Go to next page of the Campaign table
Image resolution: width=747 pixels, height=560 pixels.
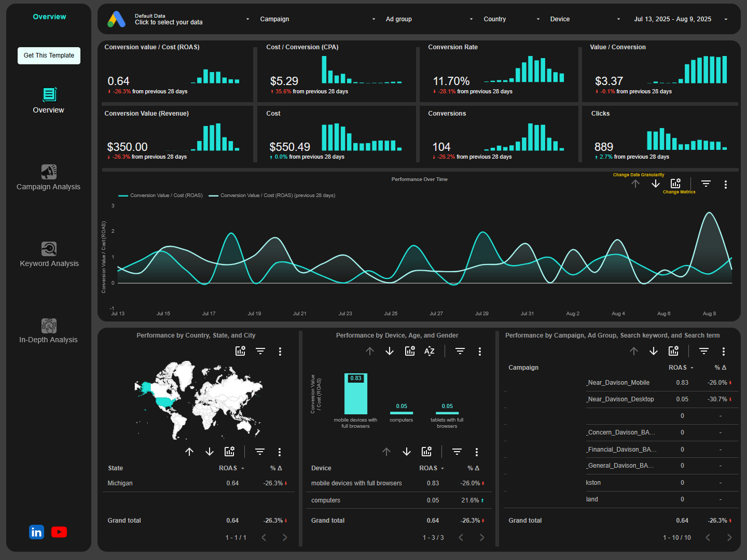click(x=728, y=538)
